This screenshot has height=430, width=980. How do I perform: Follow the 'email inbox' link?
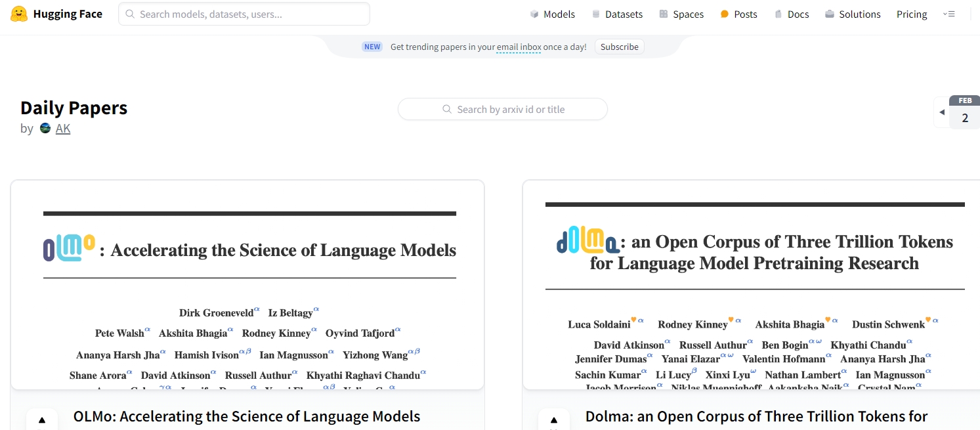click(x=519, y=47)
